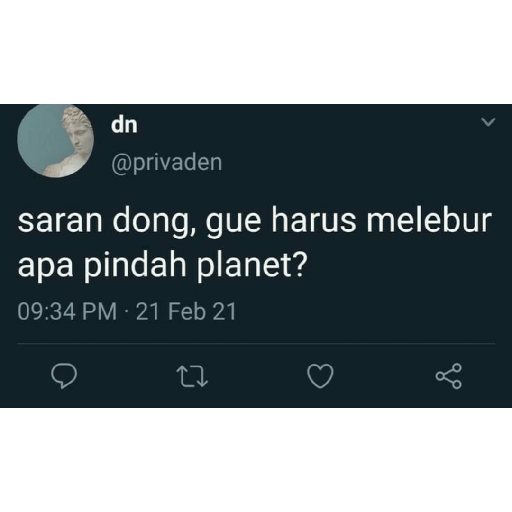Tap the word 'planet?' in the tweet
This screenshot has height=512, width=512.
point(251,266)
